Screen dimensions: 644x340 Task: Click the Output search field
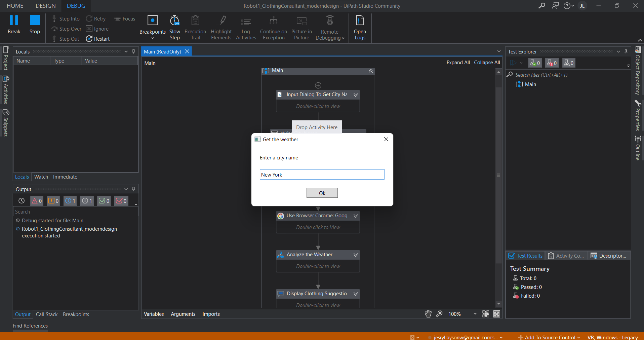(76, 212)
